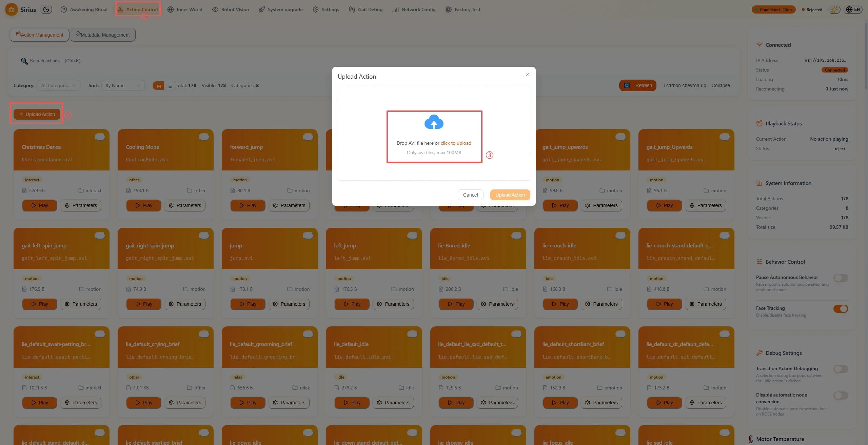Screen dimensions: 868x445
Task: Click the 'interact' tag on Christmas Dance card
Action: (32, 180)
